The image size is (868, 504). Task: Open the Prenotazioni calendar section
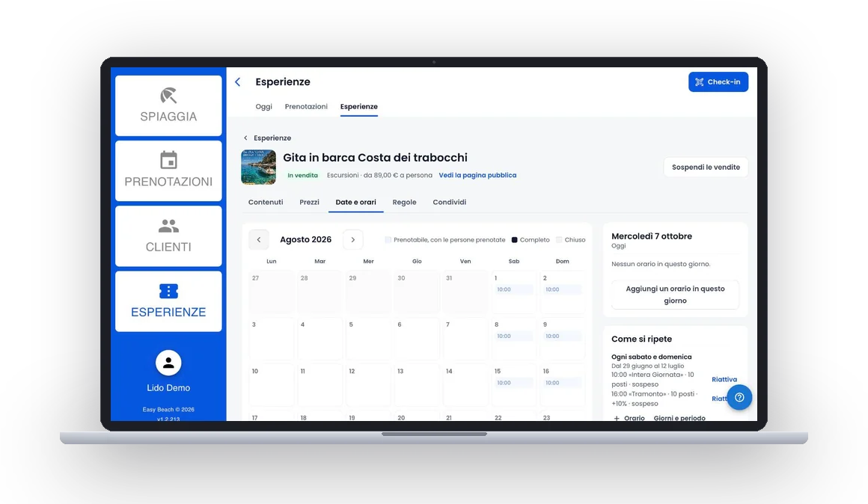(x=168, y=171)
